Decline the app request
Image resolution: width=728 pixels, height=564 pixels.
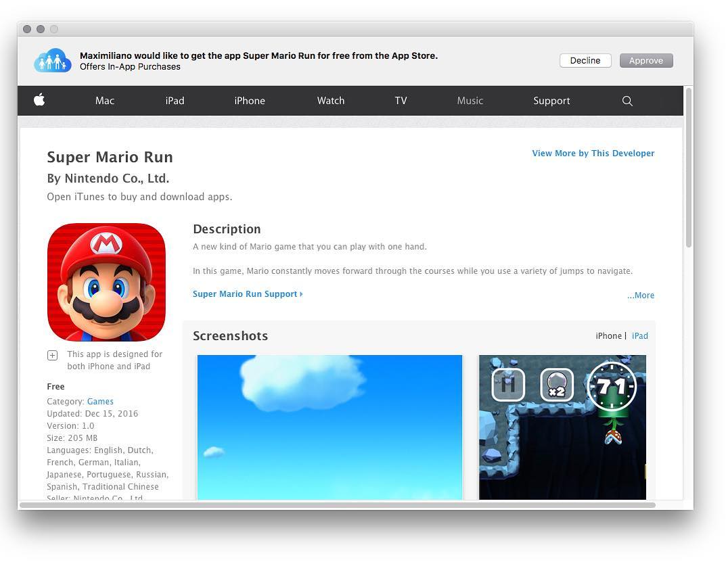pyautogui.click(x=585, y=61)
